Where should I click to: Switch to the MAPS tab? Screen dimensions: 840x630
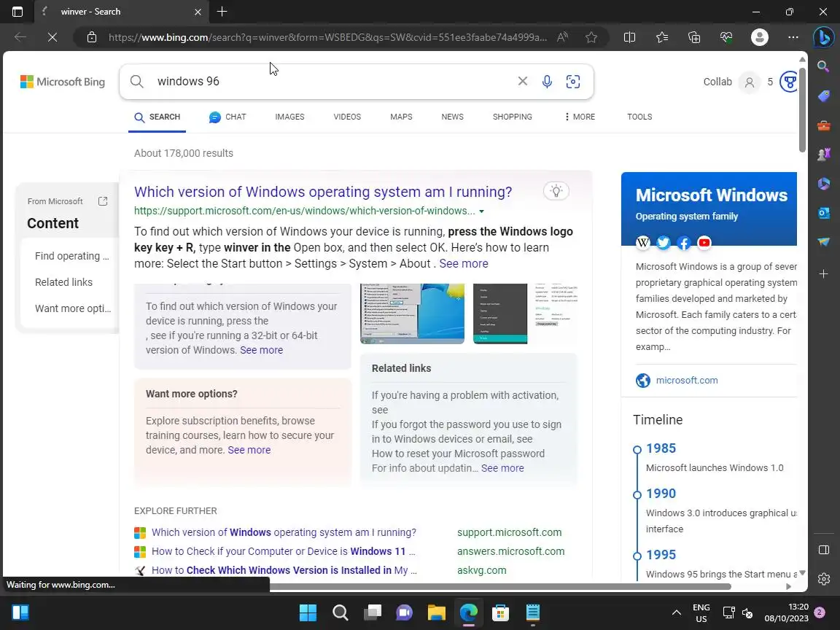(401, 117)
